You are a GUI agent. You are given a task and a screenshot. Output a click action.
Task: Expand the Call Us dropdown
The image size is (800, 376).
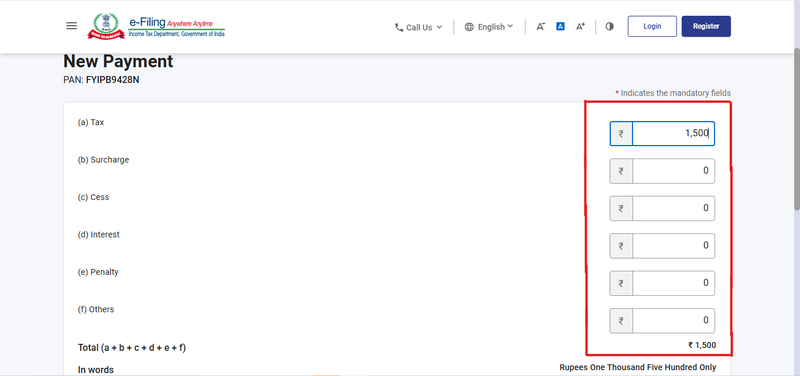click(x=419, y=28)
